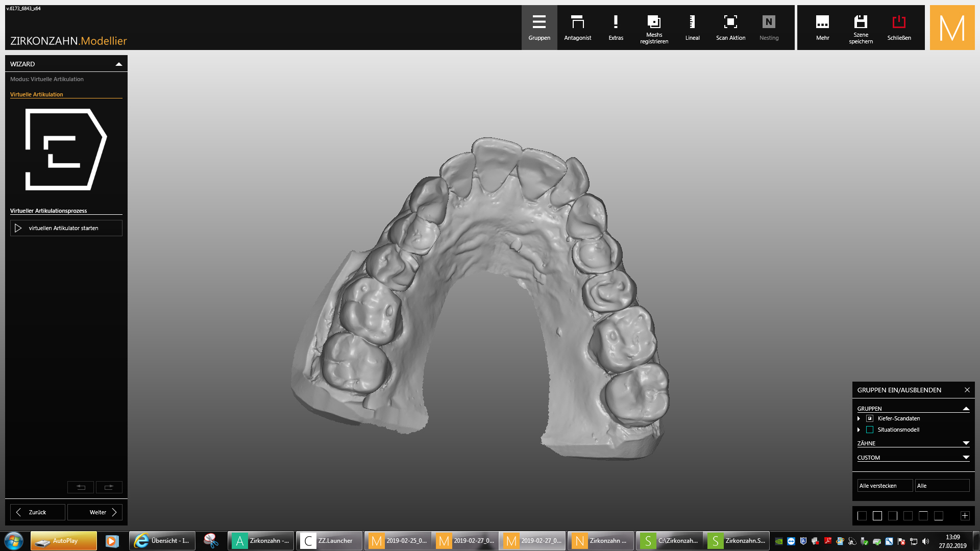The width and height of the screenshot is (980, 551).
Task: Expand the CUSTOM section
Action: pos(966,458)
